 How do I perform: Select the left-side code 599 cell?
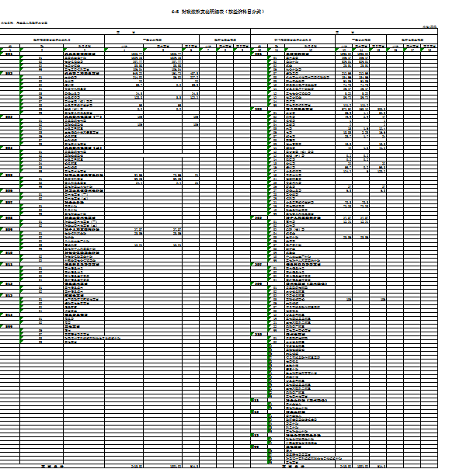(x=10, y=327)
